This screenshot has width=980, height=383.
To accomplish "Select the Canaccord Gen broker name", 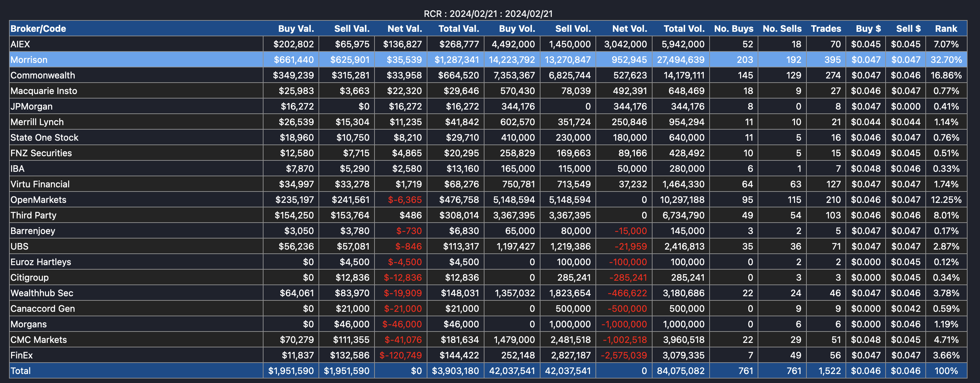I will click(x=43, y=309).
